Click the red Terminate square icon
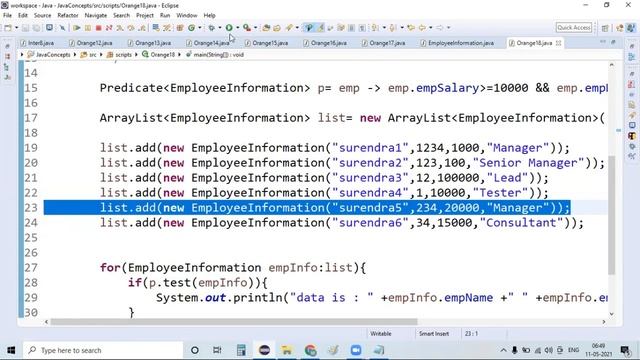640x360 pixels. (98, 28)
